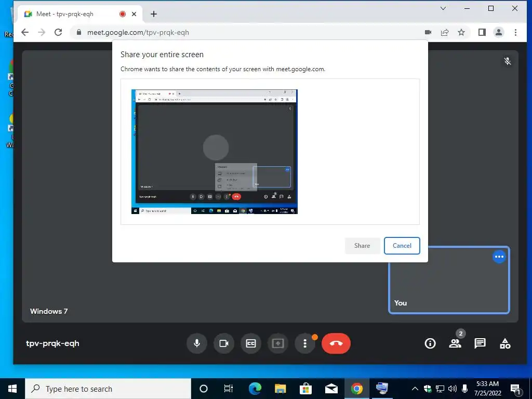Open the Windows Start menu
Viewport: 532px width, 399px height.
(12, 389)
